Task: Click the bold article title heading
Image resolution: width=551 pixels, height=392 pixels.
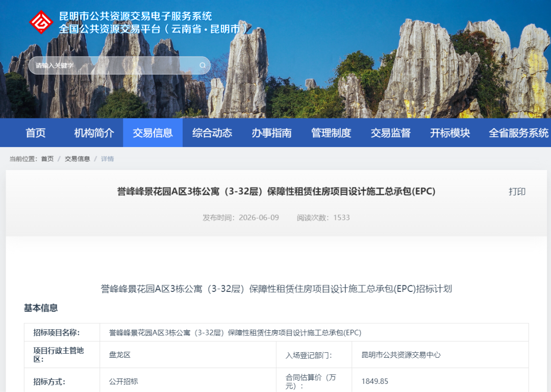Action: (276, 191)
